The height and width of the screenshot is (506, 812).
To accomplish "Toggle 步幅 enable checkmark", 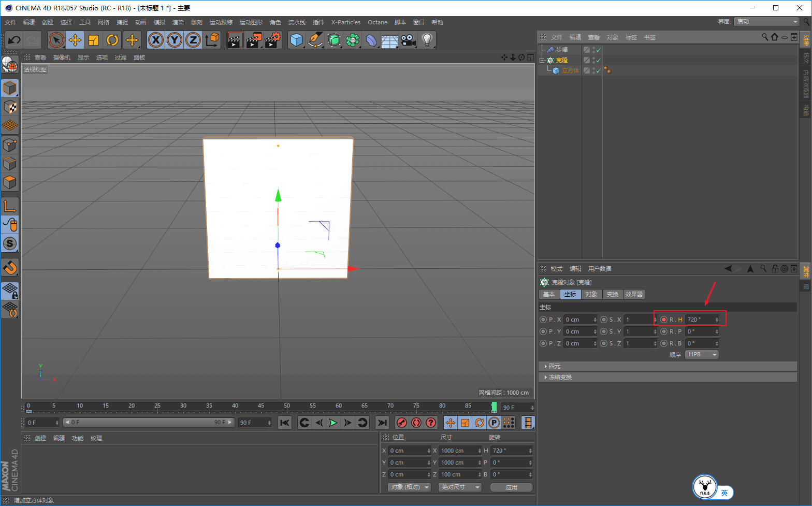I will click(598, 50).
